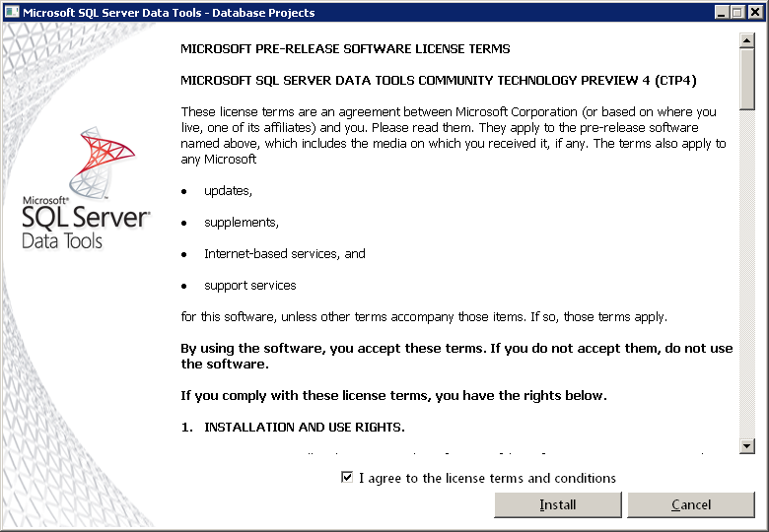Maximize the installer window
Screen dimensions: 769x532
pos(737,12)
